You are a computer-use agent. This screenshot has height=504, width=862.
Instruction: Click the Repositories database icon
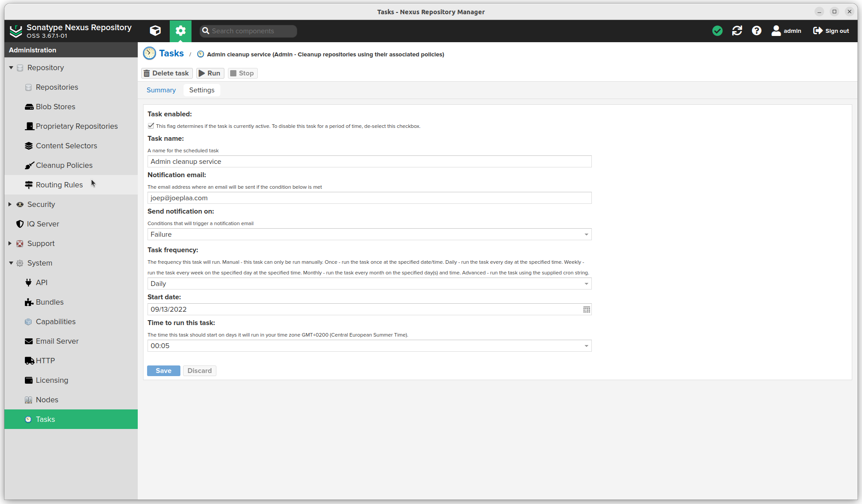point(28,87)
